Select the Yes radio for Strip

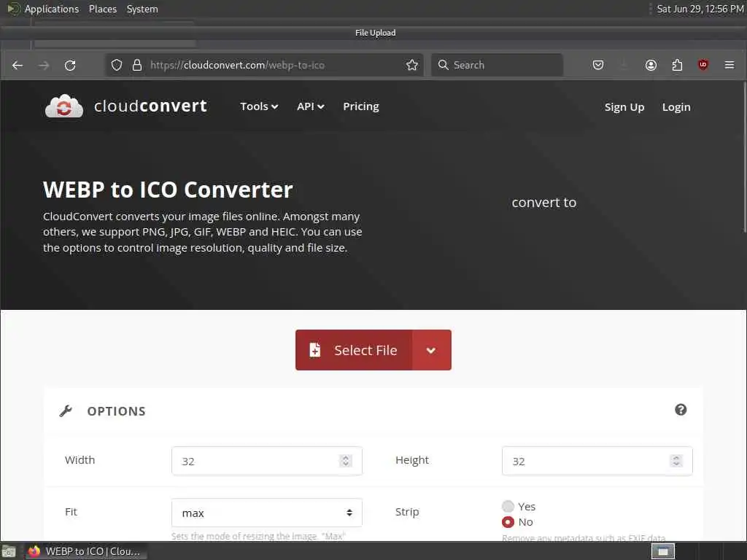point(508,506)
